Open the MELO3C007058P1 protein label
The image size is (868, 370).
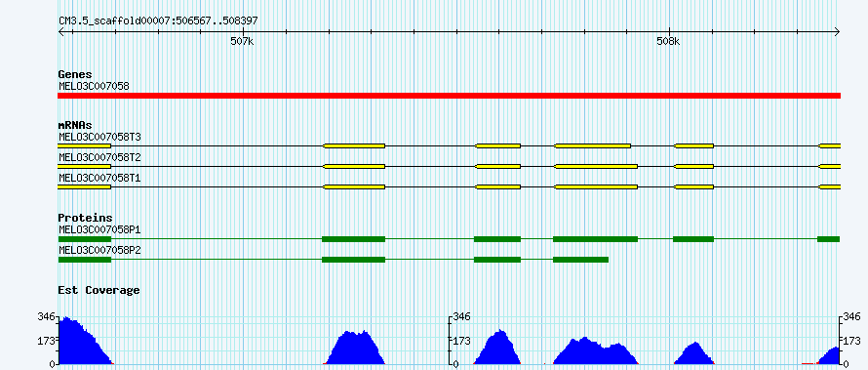click(92, 229)
